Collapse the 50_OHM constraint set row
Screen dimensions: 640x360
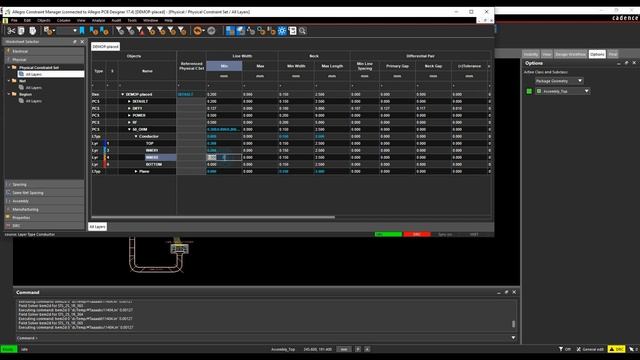129,129
